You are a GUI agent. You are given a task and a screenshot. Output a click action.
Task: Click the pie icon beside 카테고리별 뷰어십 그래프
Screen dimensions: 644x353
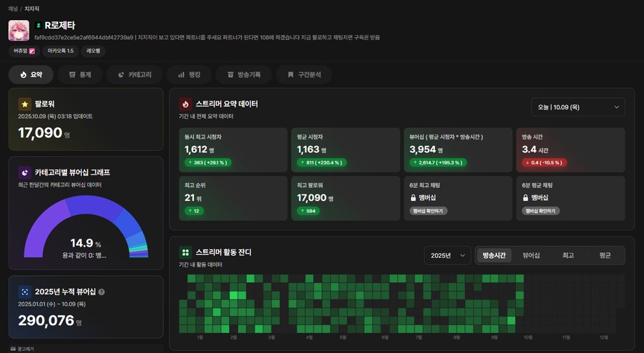(24, 172)
